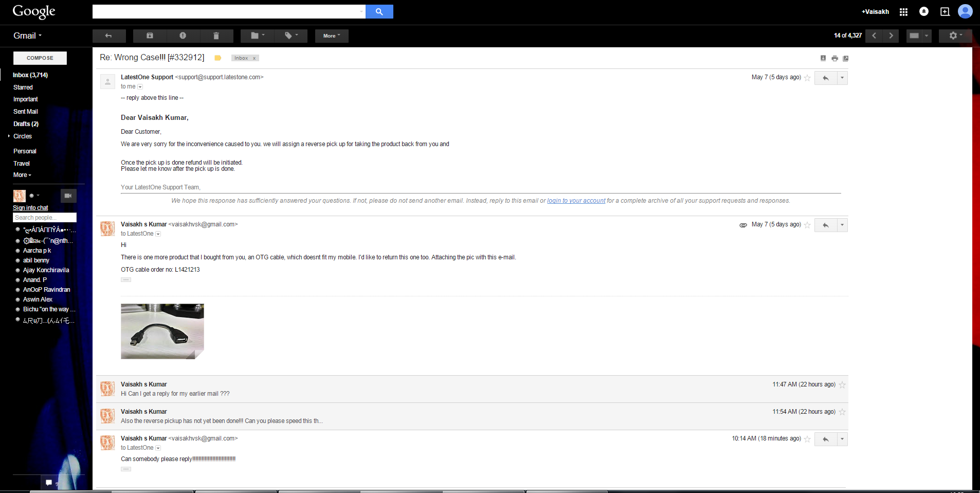Open more options for 10:14 AM message
This screenshot has height=493, width=980.
pyautogui.click(x=842, y=439)
